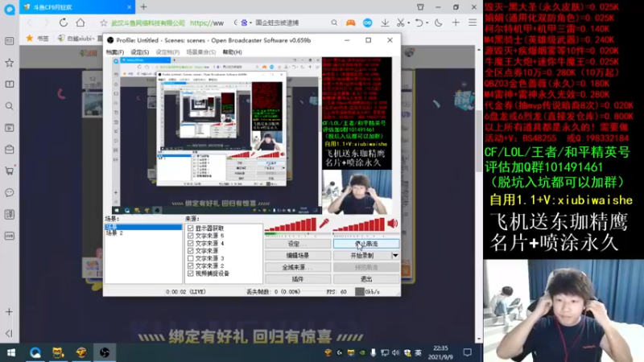This screenshot has width=644, height=362.
Task: Toggle 文字来源 6 source checkbox
Action: coord(191,236)
